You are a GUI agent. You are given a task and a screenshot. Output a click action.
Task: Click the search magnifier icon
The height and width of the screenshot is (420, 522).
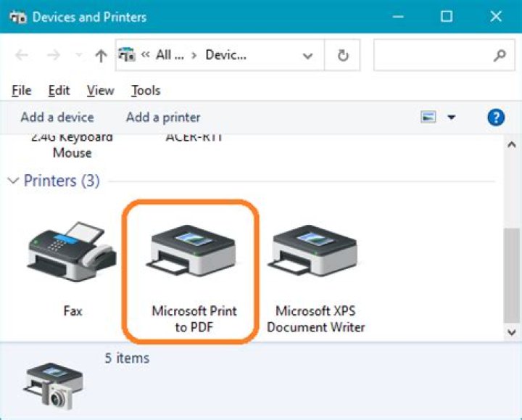500,55
